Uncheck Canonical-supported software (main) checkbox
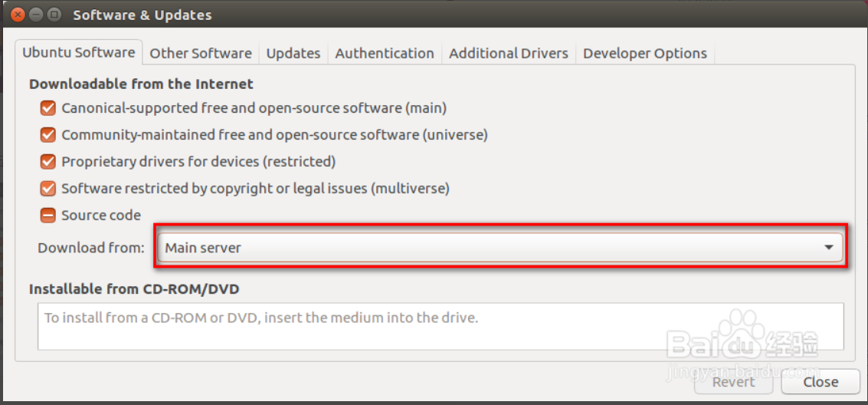The height and width of the screenshot is (405, 868). 48,108
